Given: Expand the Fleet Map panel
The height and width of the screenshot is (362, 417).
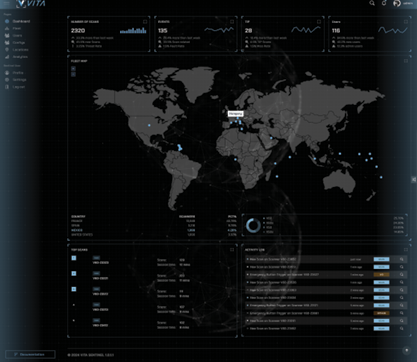Looking at the screenshot, I should 406,61.
